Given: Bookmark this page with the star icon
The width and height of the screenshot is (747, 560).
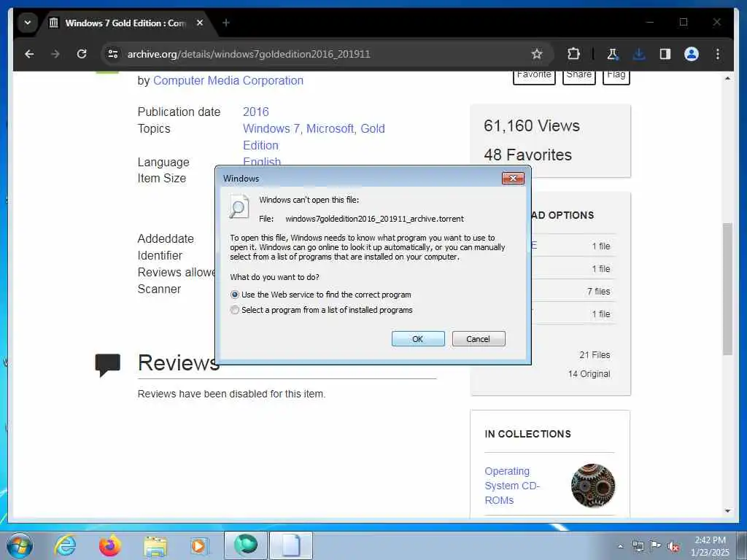Looking at the screenshot, I should click(x=537, y=54).
